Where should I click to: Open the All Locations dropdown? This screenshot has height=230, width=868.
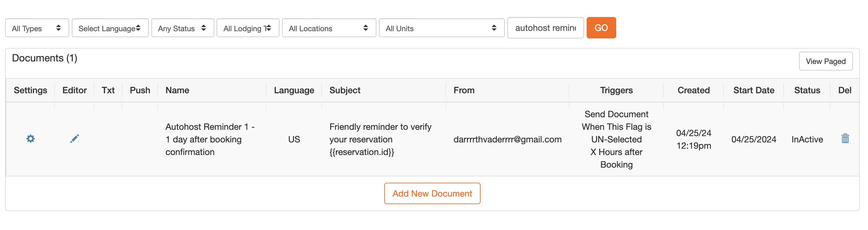tap(329, 28)
